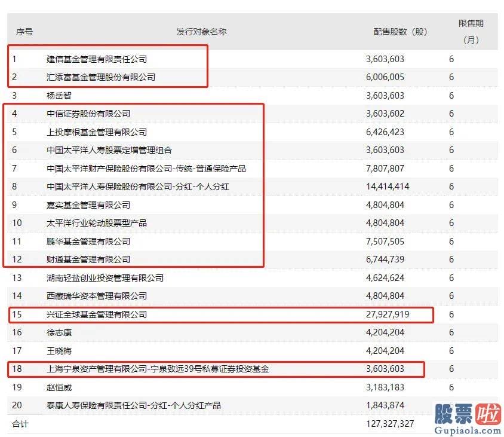Screen dimensions: 504x437
Task: Click 中国太平洋人寿保险 分红-个人分红 entry
Action: [138, 187]
